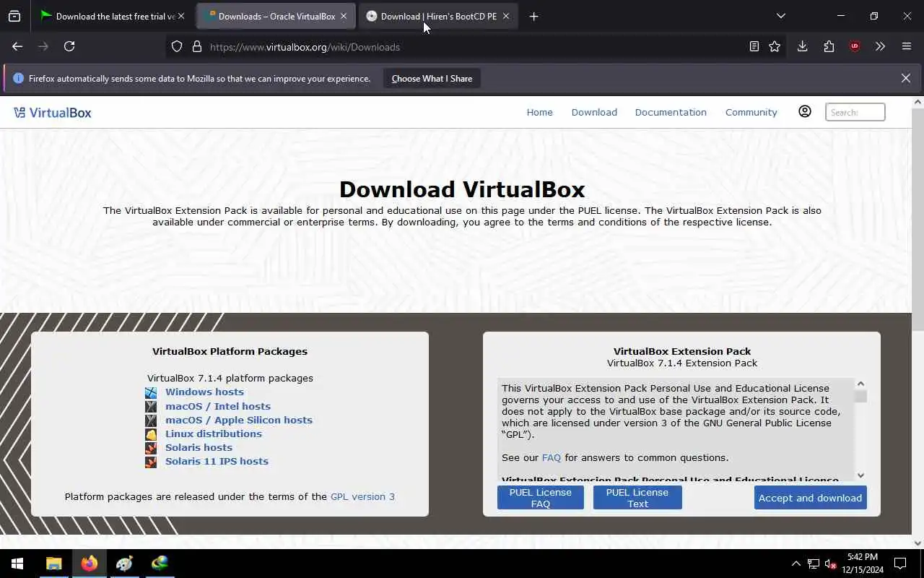Expand the list all tabs dropdown
Viewport: 924px width, 578px height.
click(x=781, y=16)
